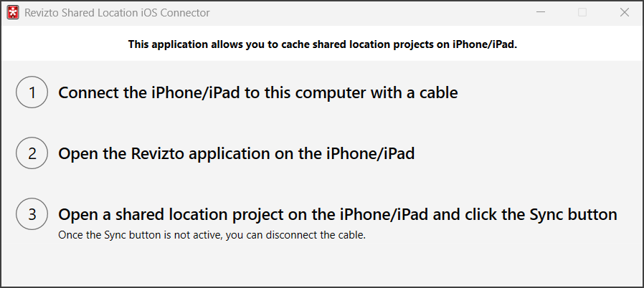
Task: Click the greyed-out maximize window button
Action: [x=582, y=12]
